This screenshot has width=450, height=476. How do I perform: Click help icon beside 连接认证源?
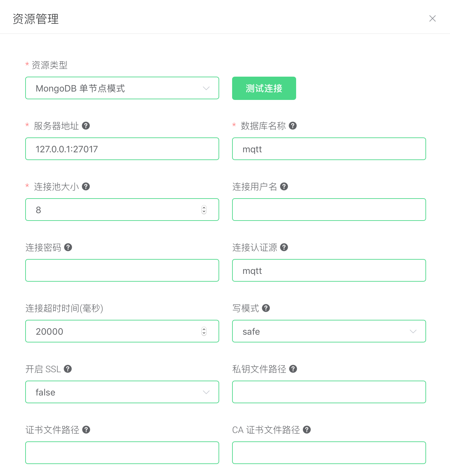(x=284, y=247)
